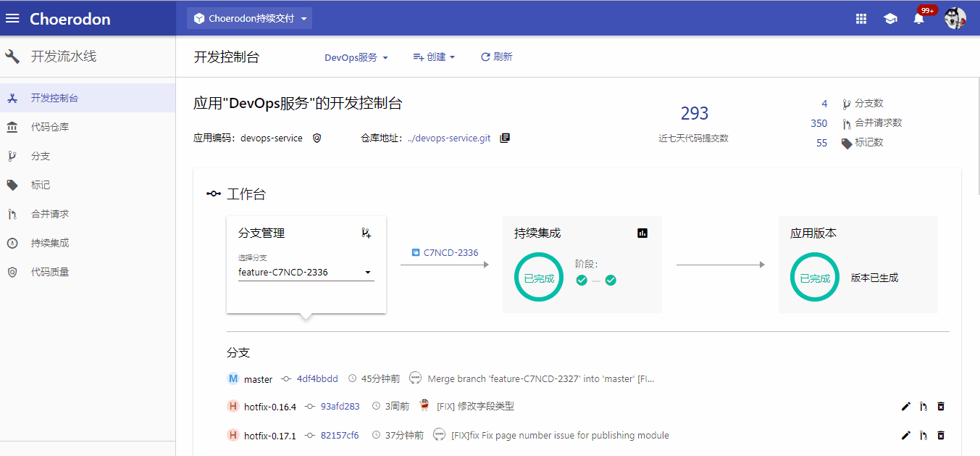Image resolution: width=980 pixels, height=456 pixels.
Task: Click the branch count number 4
Action: point(824,104)
